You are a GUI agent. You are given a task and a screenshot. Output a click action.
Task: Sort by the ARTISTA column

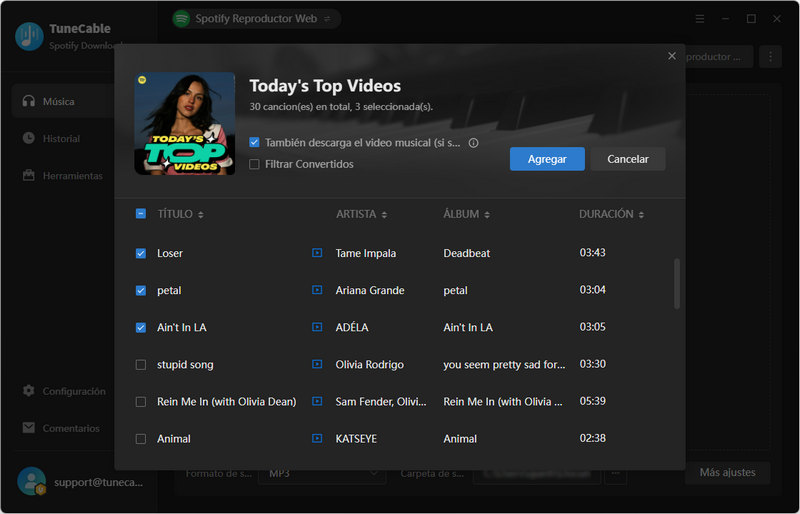pyautogui.click(x=362, y=214)
